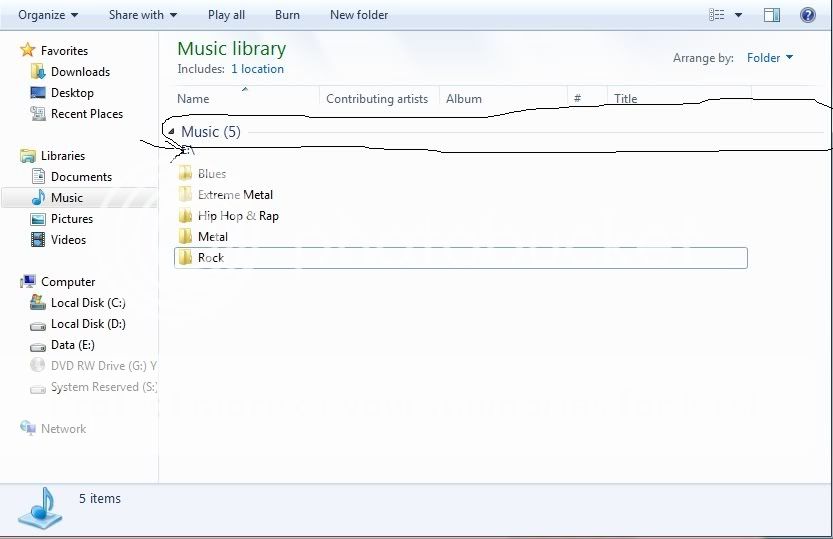Viewport: 833px width, 539px height.
Task: Sort by Contributing artists column
Action: 379,98
